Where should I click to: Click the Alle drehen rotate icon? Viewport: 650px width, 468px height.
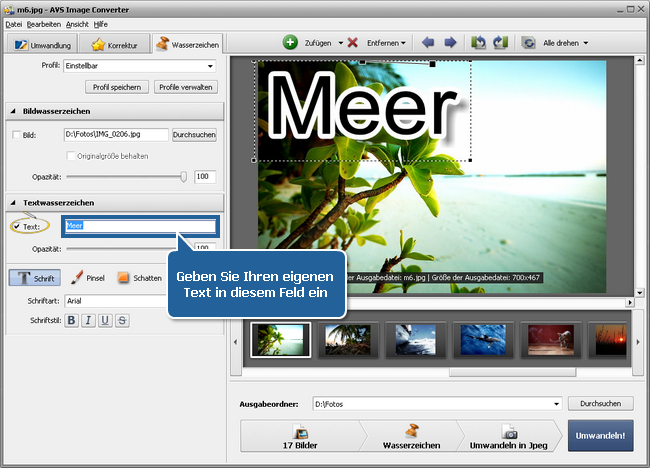528,43
